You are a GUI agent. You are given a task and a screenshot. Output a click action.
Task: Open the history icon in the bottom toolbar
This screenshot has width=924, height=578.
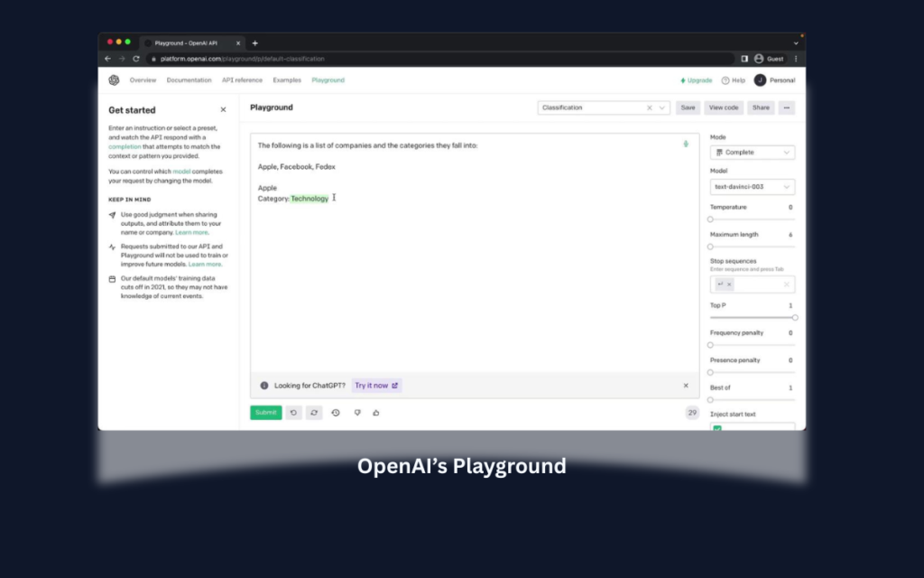point(336,412)
